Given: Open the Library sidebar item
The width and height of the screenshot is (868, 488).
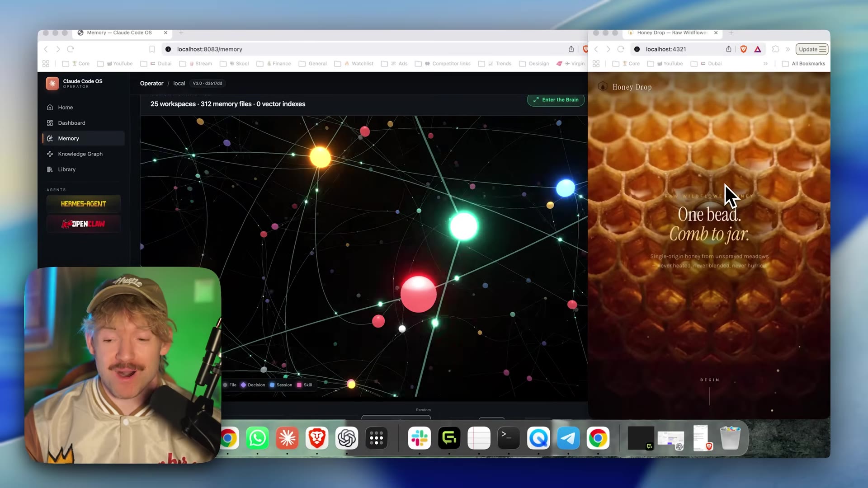Looking at the screenshot, I should click(x=83, y=169).
